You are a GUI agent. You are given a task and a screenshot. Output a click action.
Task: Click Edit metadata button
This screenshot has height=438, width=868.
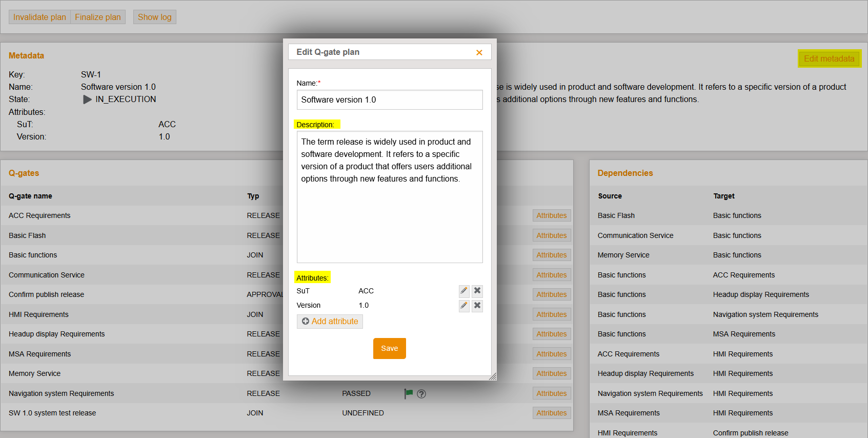tap(829, 58)
